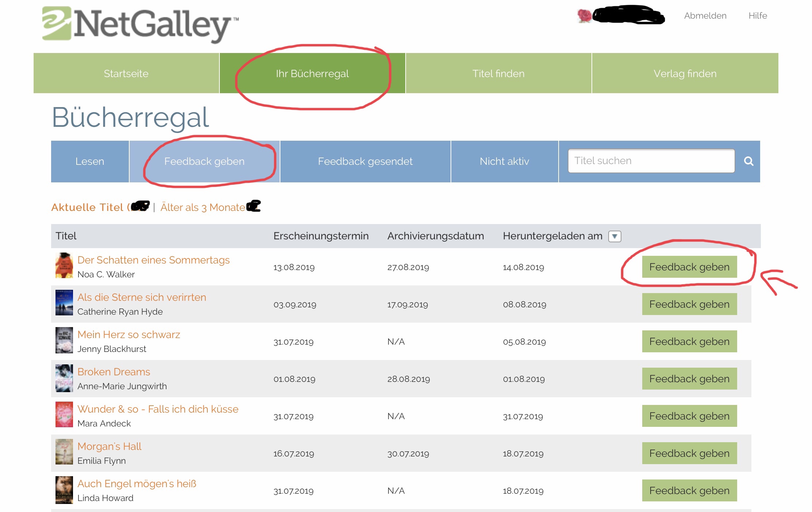Click archive date 17.09.2019

click(407, 304)
